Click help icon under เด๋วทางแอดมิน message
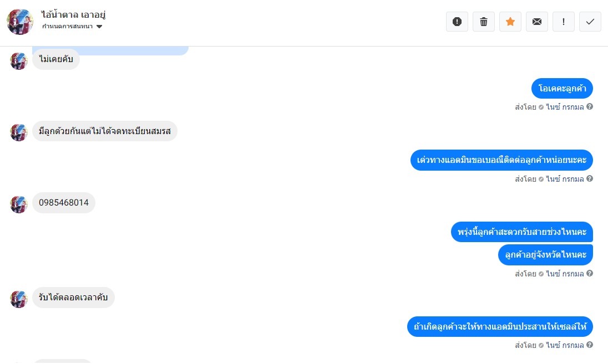Screen dimensions: 608x364 [589, 178]
